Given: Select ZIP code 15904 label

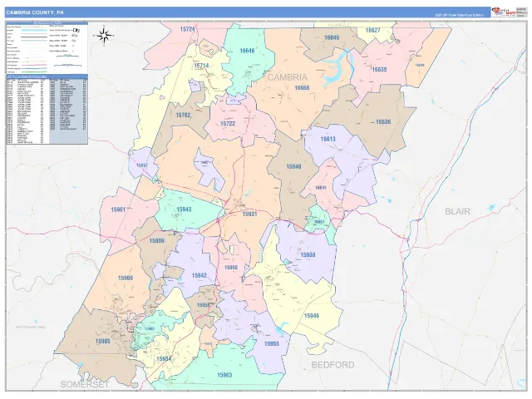Looking at the screenshot, I should tap(164, 359).
